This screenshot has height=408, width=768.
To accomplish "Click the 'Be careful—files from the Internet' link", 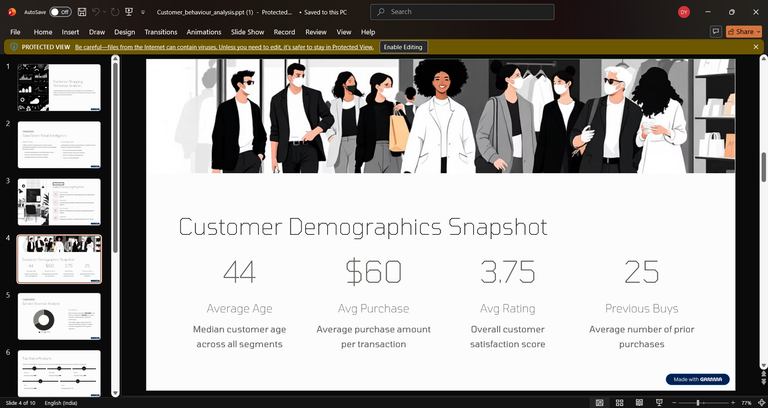I will click(224, 47).
